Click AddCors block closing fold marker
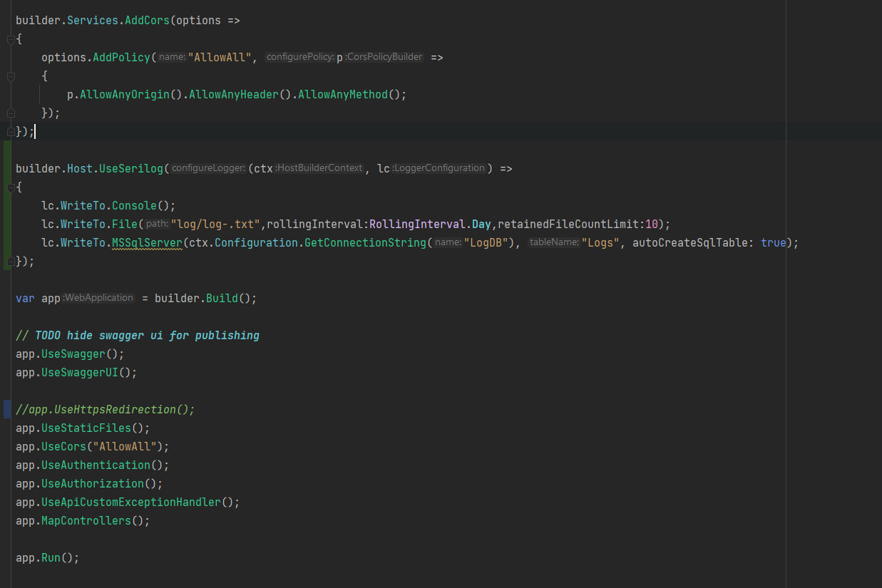Viewport: 882px width, 588px height. (11, 132)
